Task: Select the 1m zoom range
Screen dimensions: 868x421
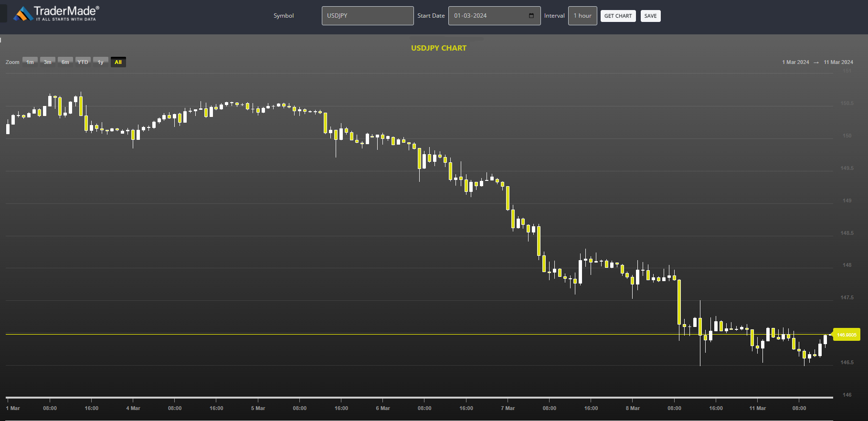Action: coord(30,62)
